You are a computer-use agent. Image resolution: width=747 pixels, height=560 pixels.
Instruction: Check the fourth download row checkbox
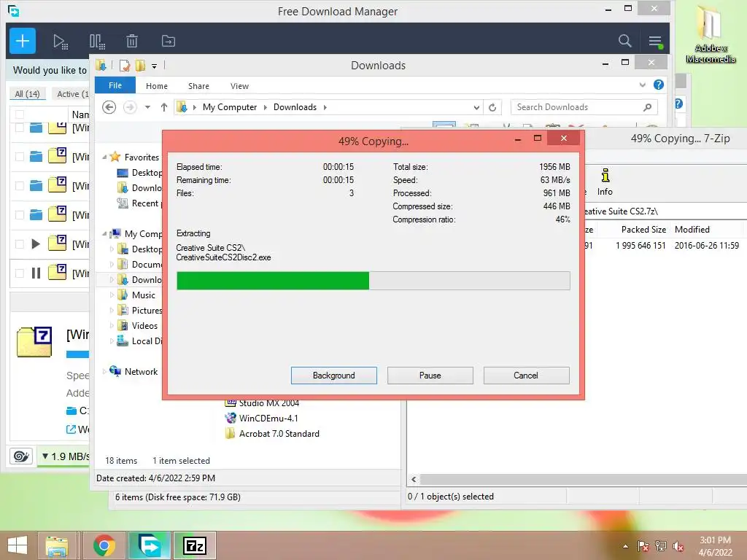pos(20,215)
